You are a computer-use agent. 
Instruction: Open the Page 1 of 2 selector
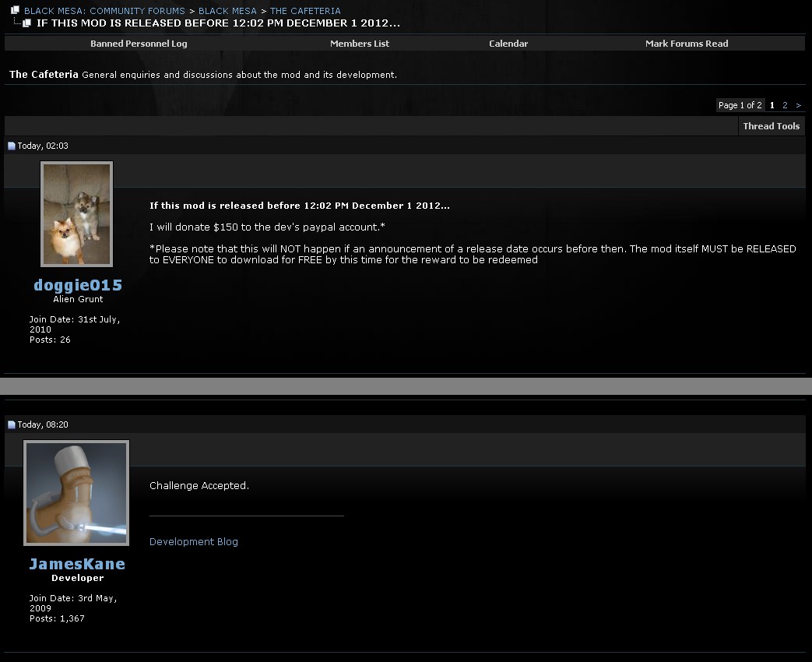pyautogui.click(x=740, y=105)
